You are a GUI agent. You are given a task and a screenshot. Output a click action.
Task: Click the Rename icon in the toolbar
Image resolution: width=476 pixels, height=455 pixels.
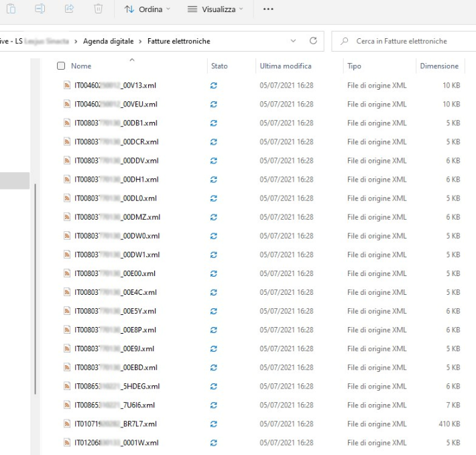pyautogui.click(x=39, y=9)
